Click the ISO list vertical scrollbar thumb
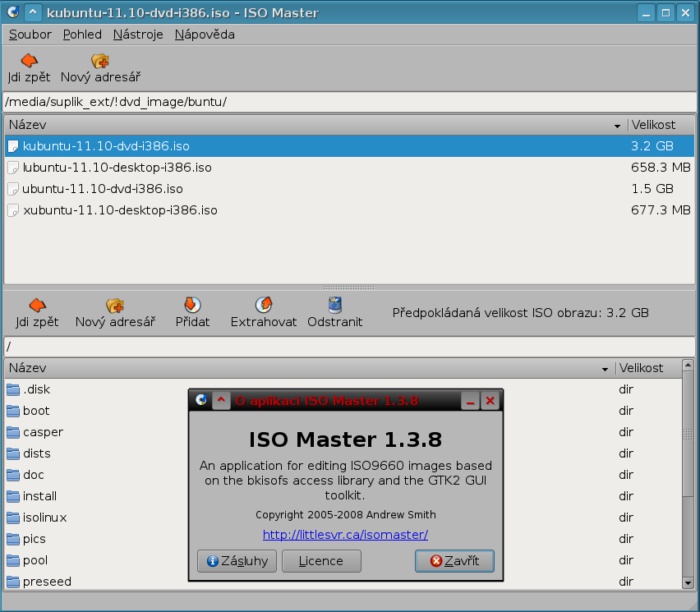The image size is (700, 612). [x=688, y=434]
